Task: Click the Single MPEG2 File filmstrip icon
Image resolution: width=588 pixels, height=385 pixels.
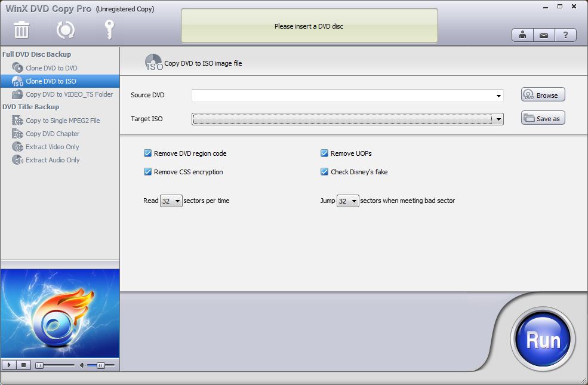Action: (x=17, y=121)
